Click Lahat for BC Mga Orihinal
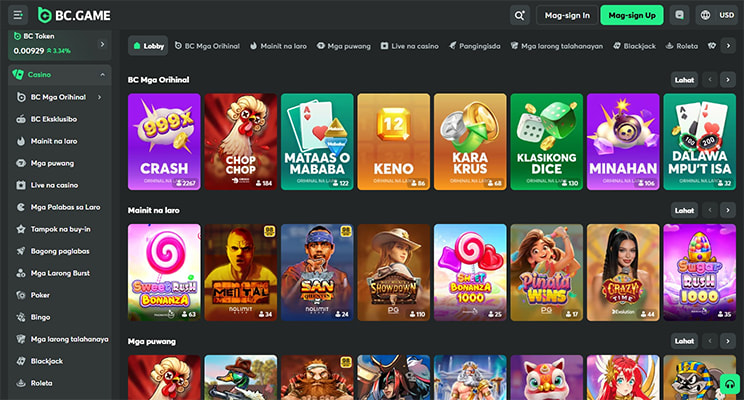744x400 pixels. [x=684, y=80]
